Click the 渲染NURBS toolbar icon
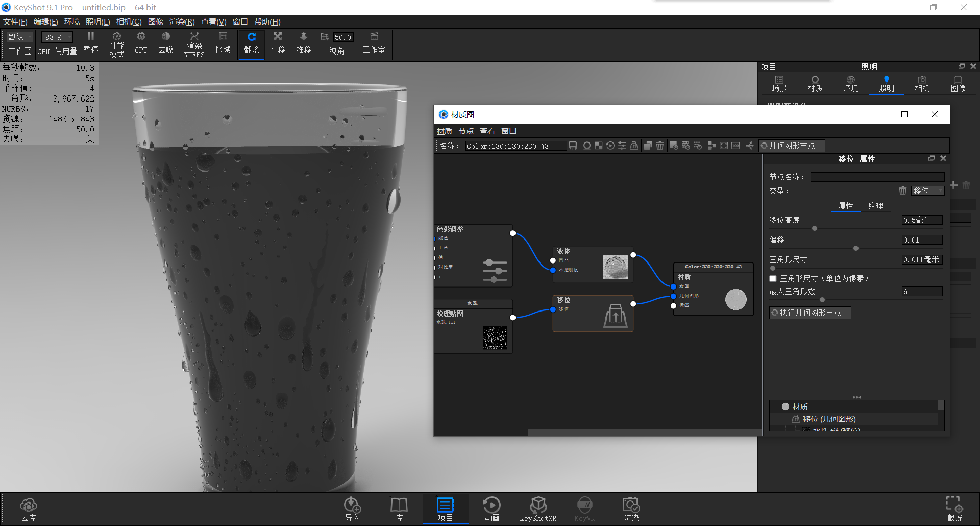 [x=194, y=44]
